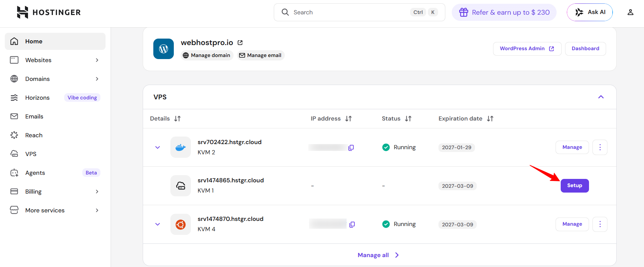
Task: Go to Home in the sidebar
Action: click(55, 41)
